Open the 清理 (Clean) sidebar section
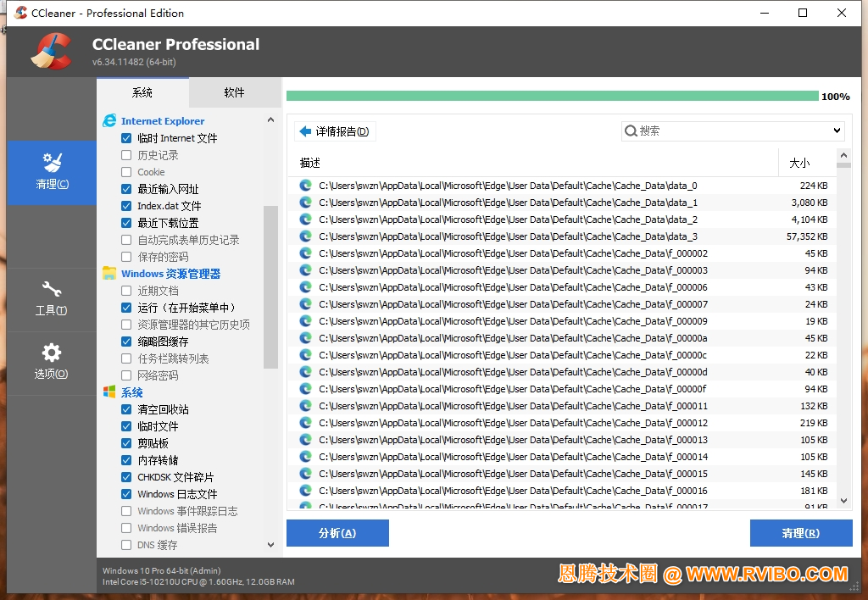868x600 pixels. pos(52,173)
